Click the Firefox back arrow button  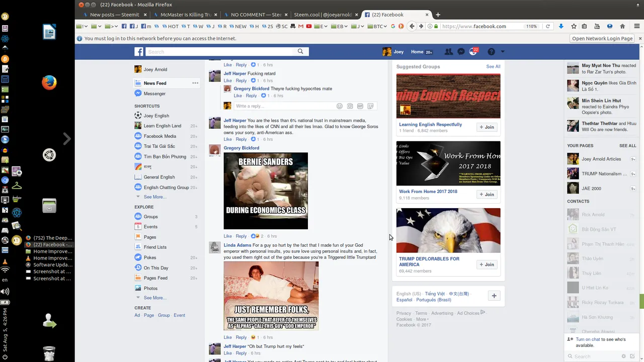coord(412,26)
